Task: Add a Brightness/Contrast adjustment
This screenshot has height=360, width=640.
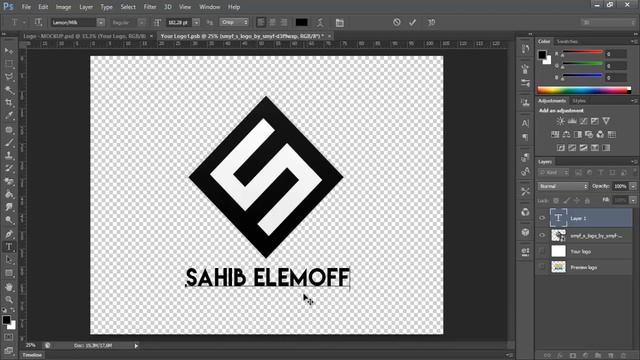Action: coord(560,121)
